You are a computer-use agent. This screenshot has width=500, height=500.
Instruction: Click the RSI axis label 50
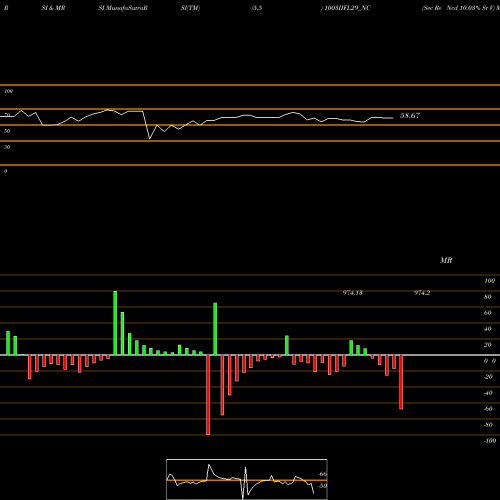pos(7,131)
